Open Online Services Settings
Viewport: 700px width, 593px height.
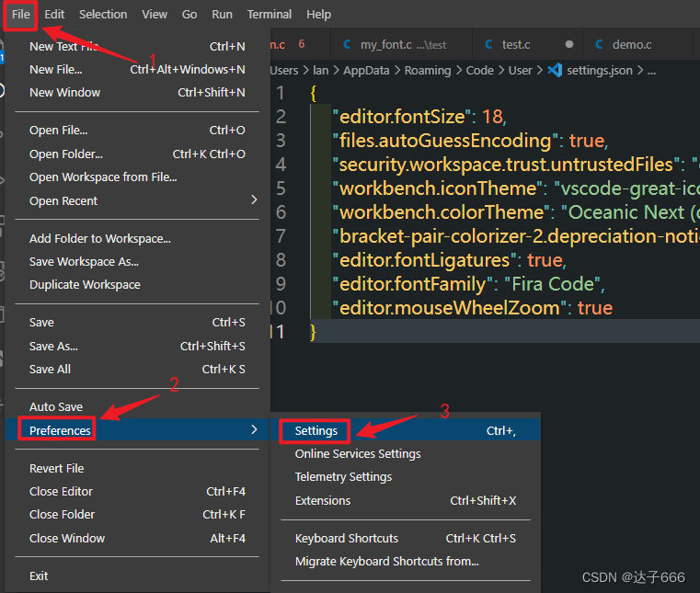[406, 454]
